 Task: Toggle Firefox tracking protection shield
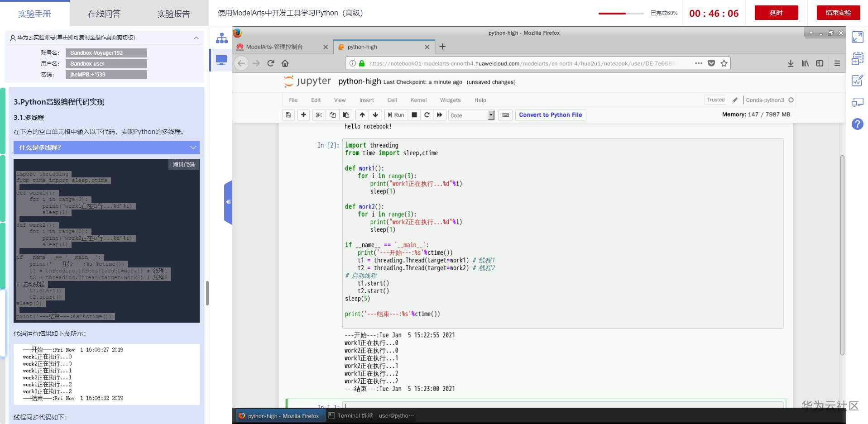(710, 63)
